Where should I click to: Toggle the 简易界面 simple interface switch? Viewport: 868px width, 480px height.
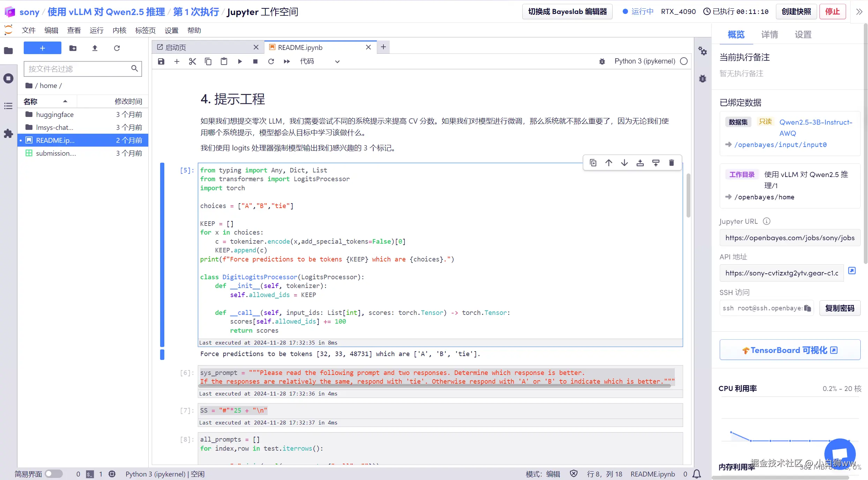click(x=54, y=474)
